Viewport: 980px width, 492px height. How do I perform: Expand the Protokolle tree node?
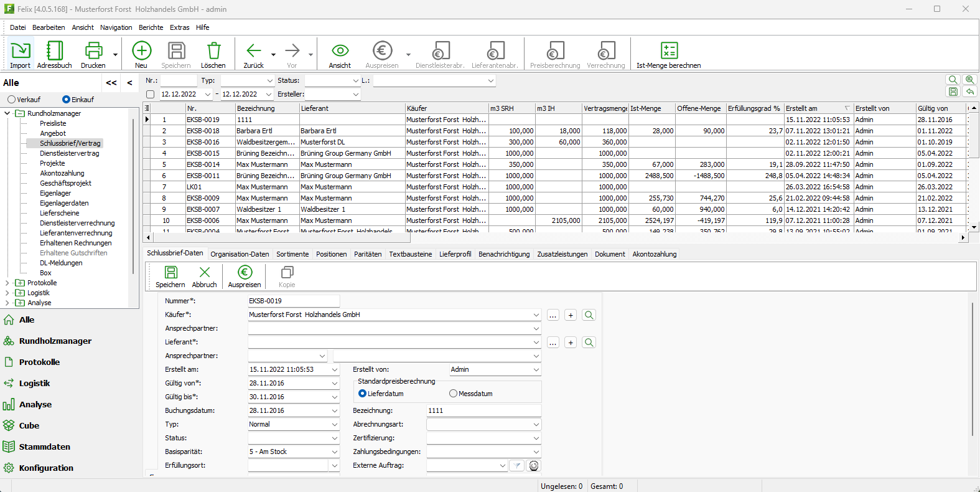coord(7,283)
